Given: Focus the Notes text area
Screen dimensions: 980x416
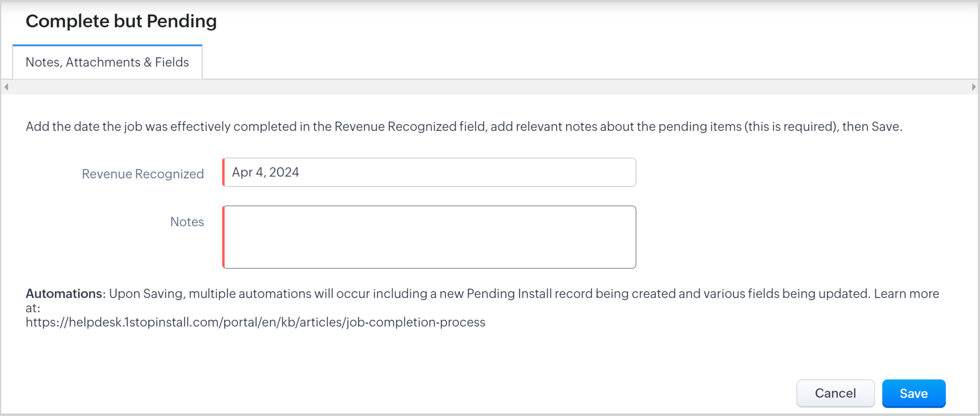Looking at the screenshot, I should coord(429,237).
